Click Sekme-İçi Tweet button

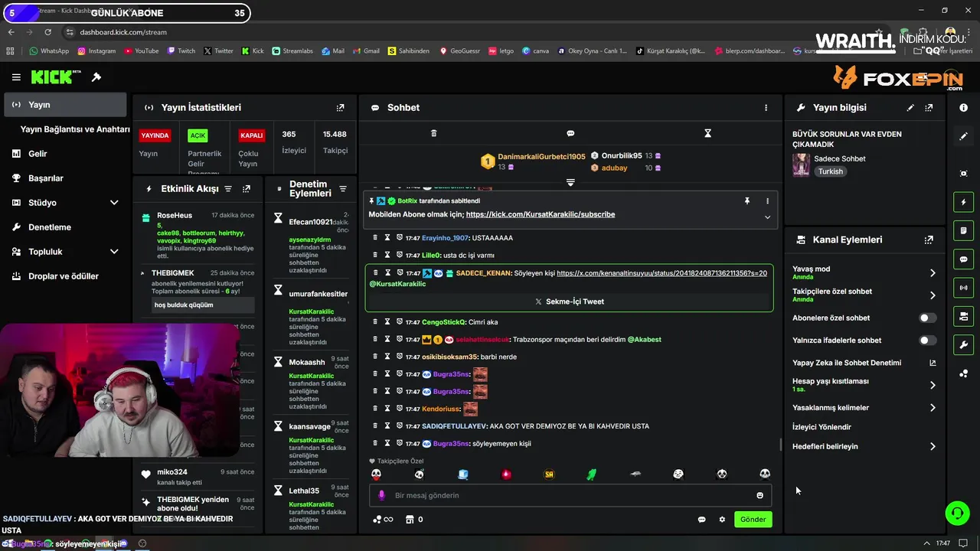[569, 302]
